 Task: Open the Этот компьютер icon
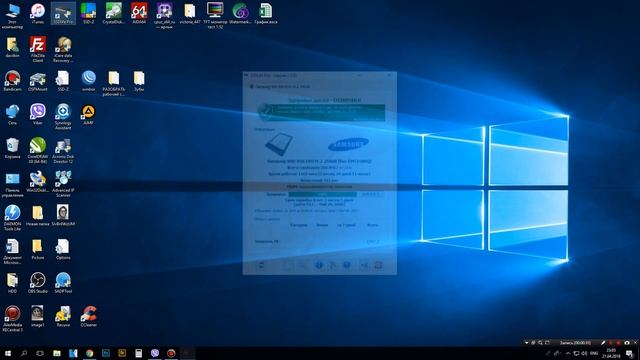12,16
